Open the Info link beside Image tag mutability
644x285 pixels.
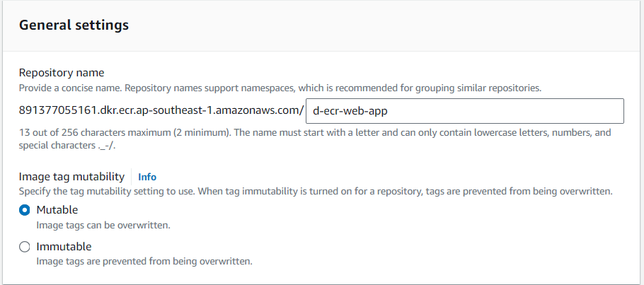147,177
